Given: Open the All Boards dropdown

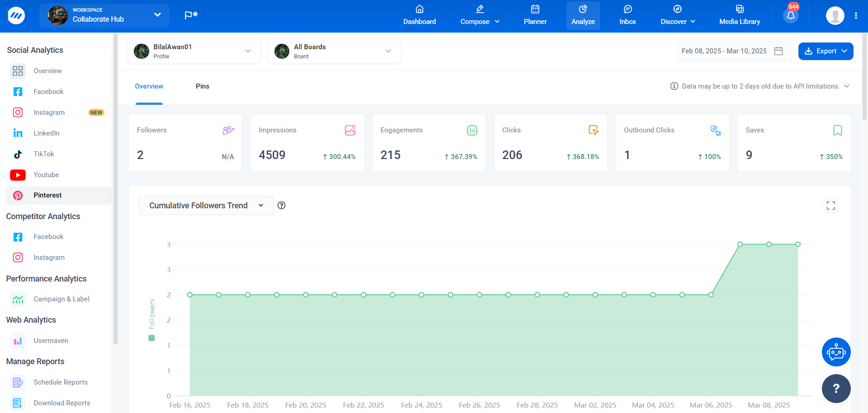Looking at the screenshot, I should tap(334, 51).
